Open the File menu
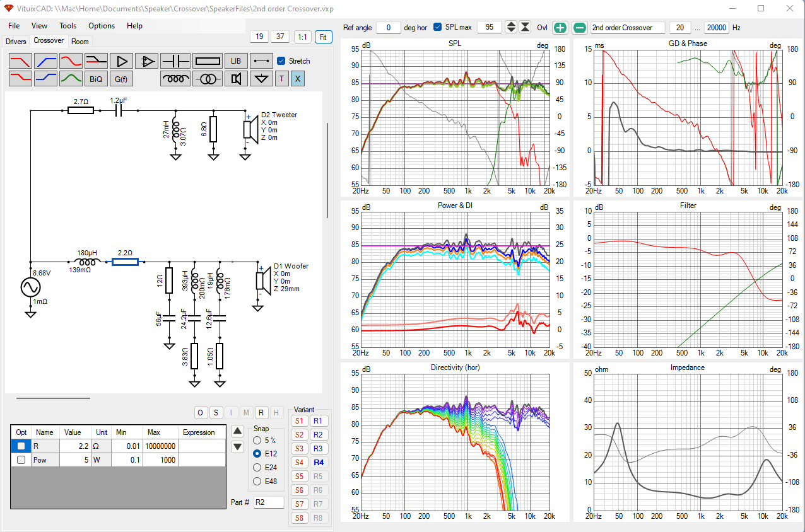Viewport: 805px width, 532px height. pos(14,26)
